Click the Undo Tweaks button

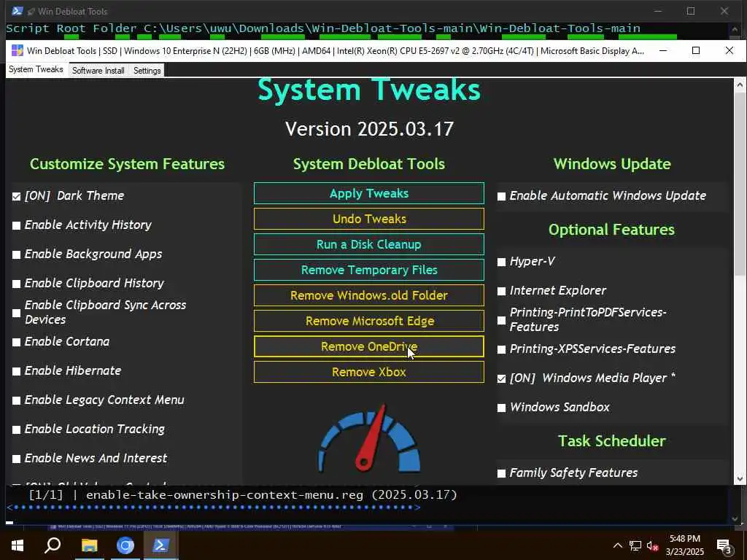click(368, 219)
